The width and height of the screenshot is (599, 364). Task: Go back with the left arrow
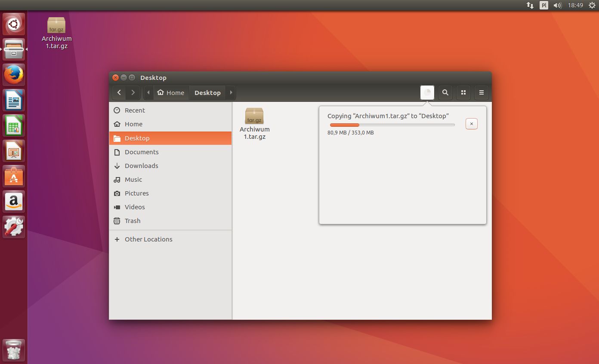pyautogui.click(x=119, y=92)
